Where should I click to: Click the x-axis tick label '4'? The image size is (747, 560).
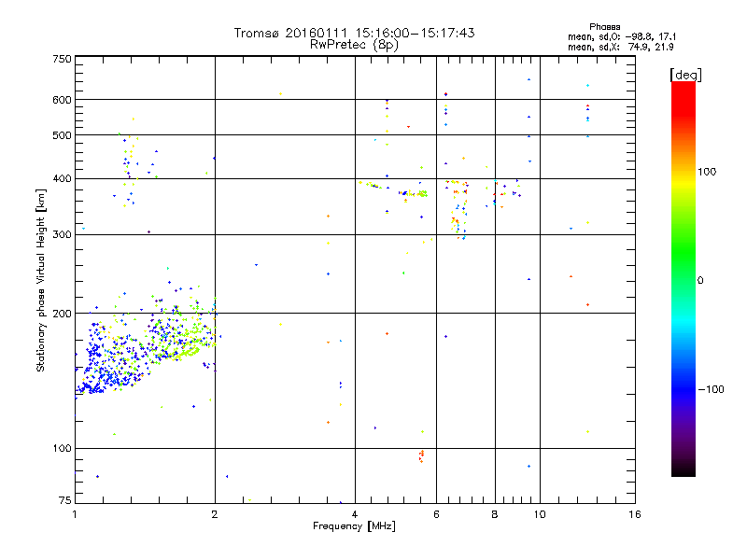[355, 514]
